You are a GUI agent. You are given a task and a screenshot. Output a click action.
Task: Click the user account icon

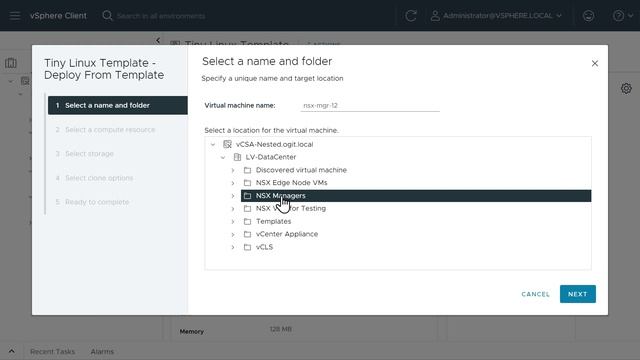click(435, 16)
